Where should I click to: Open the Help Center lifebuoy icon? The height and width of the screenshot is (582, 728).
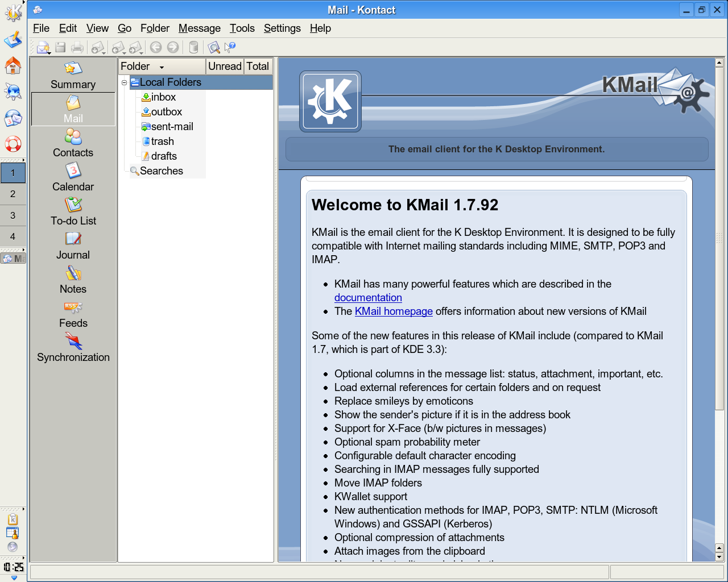(13, 144)
